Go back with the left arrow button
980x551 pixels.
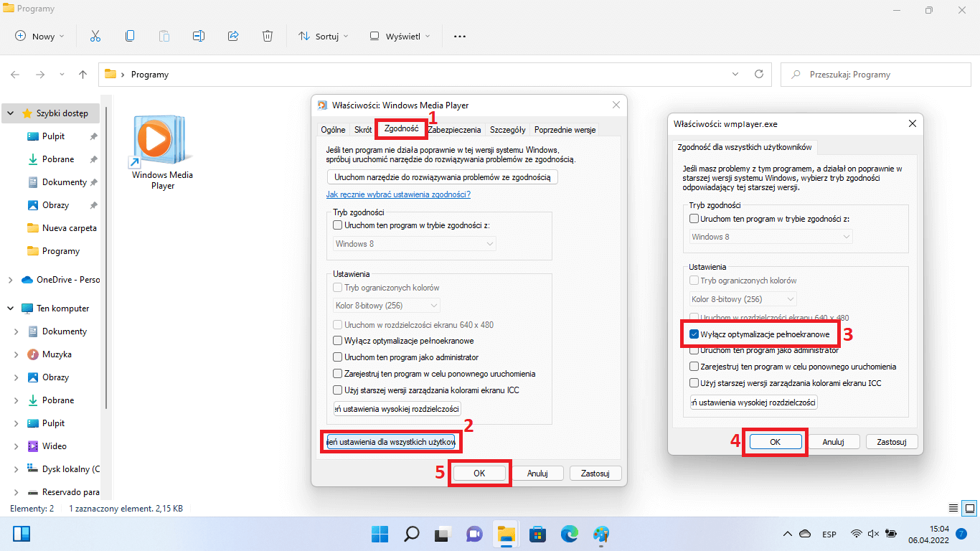coord(15,74)
